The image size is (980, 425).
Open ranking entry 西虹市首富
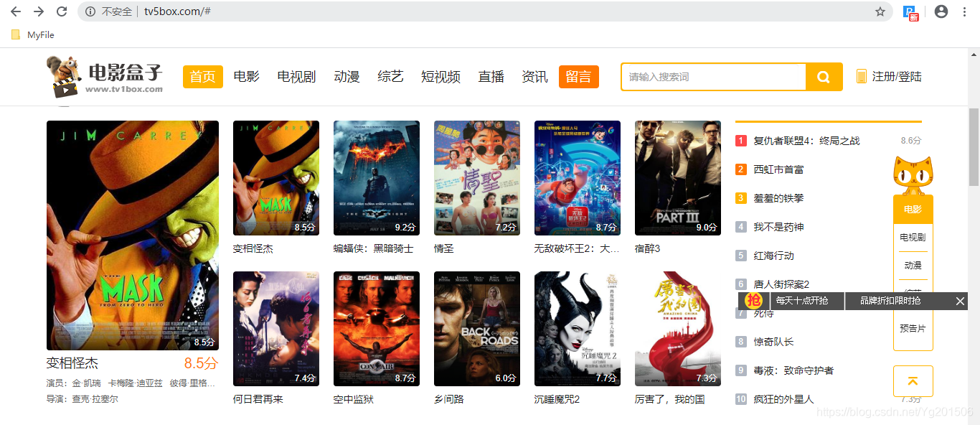[x=778, y=169]
